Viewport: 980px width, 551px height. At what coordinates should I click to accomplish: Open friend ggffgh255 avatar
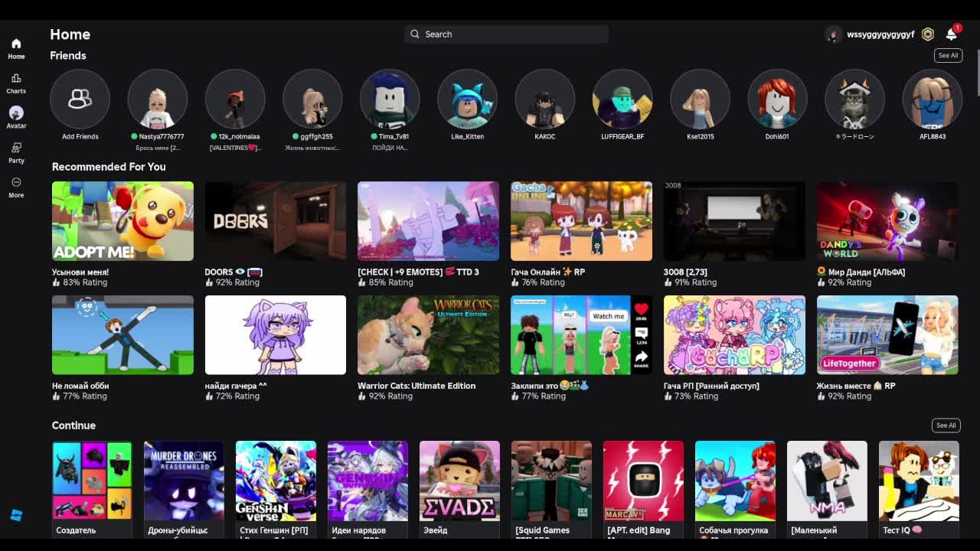point(312,99)
